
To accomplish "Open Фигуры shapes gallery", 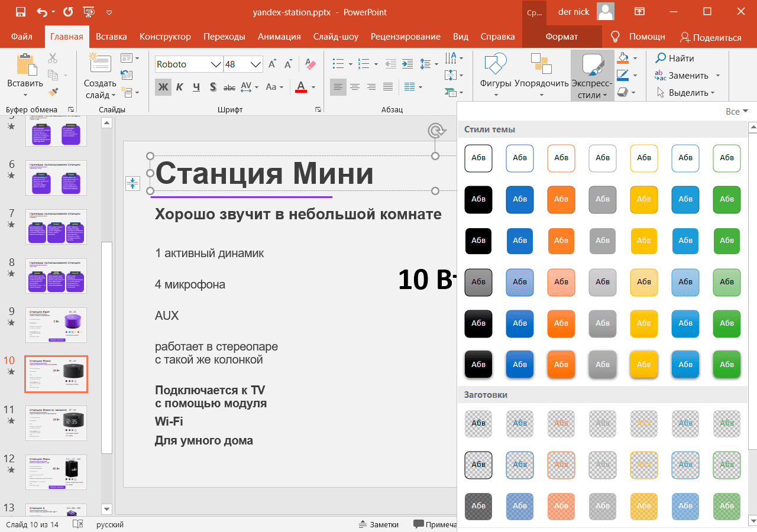I will (x=496, y=76).
